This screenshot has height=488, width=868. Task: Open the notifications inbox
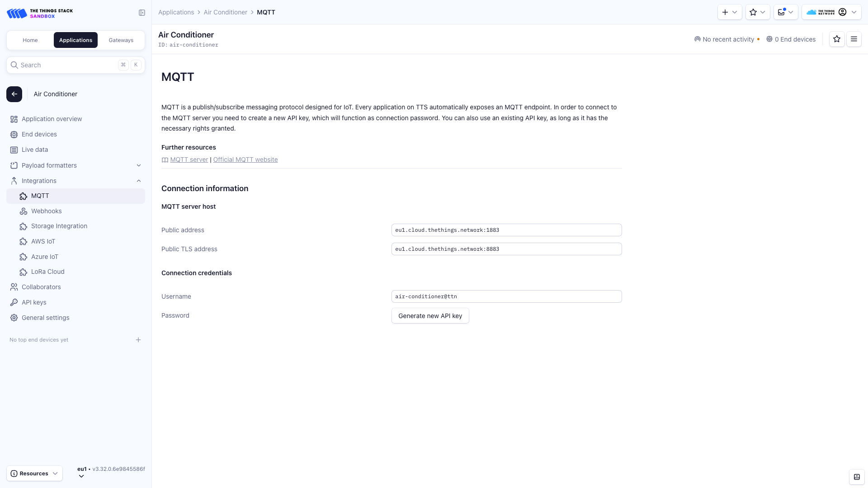786,12
